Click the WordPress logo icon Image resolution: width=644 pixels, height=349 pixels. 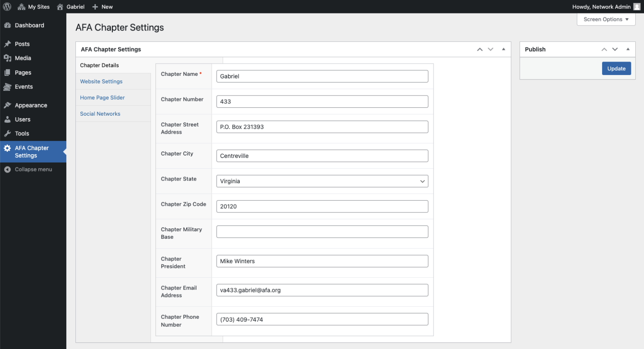(x=7, y=7)
